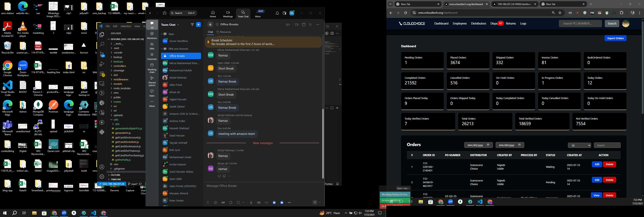Open Chrome tab search dropdown arrow
This screenshot has width=644, height=217.
tap(390, 4)
